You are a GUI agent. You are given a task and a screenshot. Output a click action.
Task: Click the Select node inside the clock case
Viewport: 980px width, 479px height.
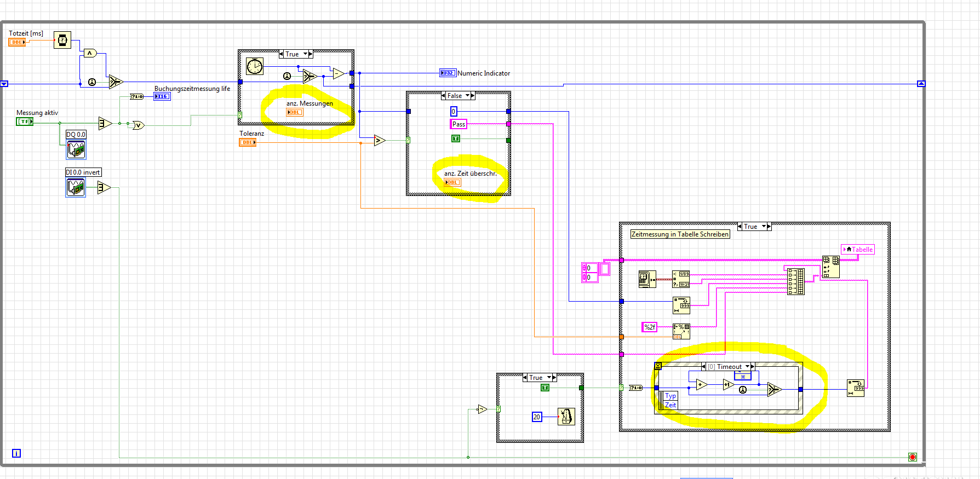coord(310,76)
